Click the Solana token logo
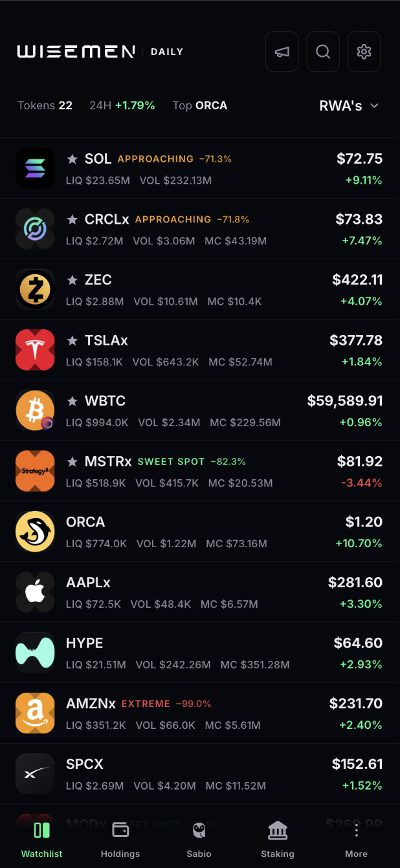400x868 pixels. pyautogui.click(x=35, y=168)
